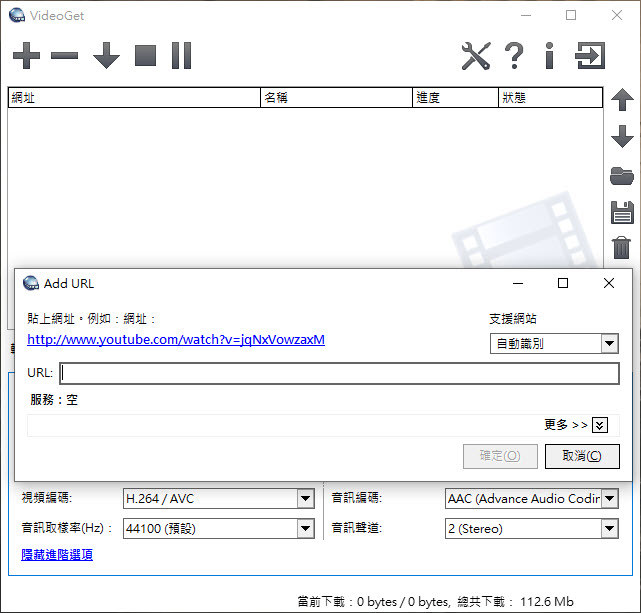
Task: Open the 視頻編碼 H.264 / AVC dropdown
Action: pos(219,499)
